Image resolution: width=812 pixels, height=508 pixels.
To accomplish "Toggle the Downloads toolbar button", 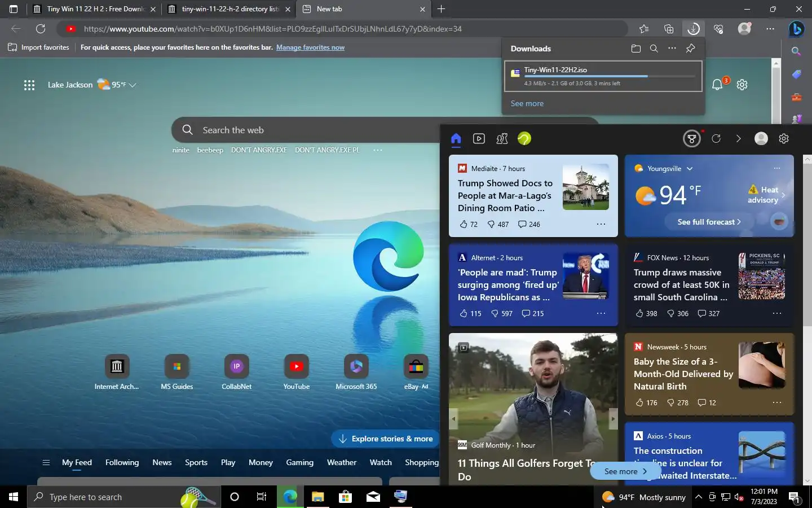I will tap(694, 29).
